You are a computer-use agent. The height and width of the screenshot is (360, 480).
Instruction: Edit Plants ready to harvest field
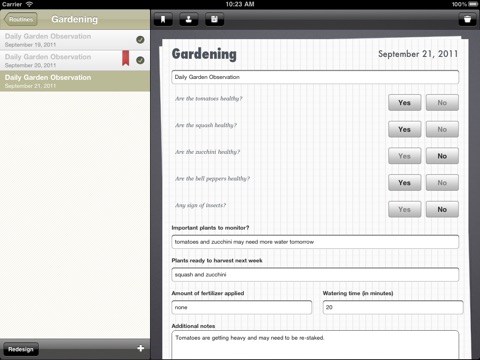(315, 274)
